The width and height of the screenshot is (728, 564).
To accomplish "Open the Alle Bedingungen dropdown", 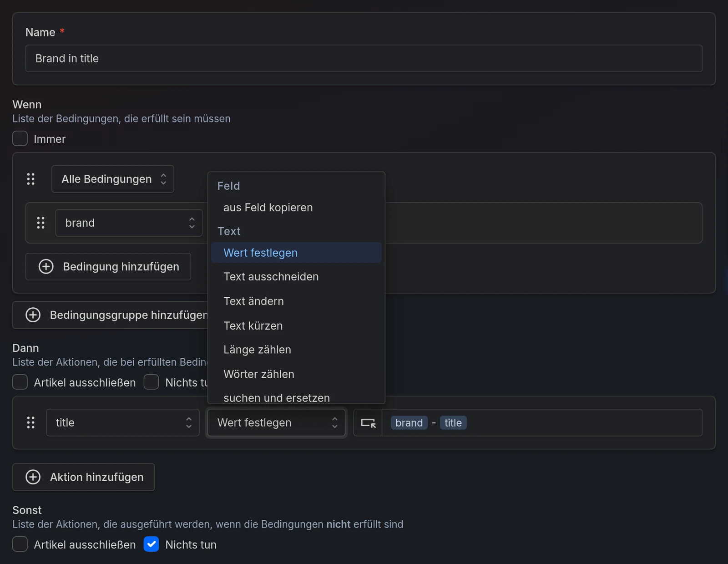I will [113, 179].
